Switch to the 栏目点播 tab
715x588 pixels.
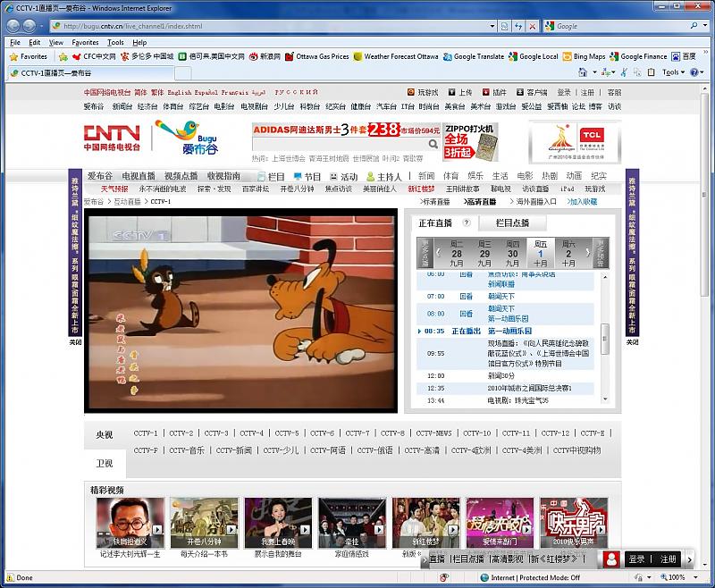(x=511, y=223)
